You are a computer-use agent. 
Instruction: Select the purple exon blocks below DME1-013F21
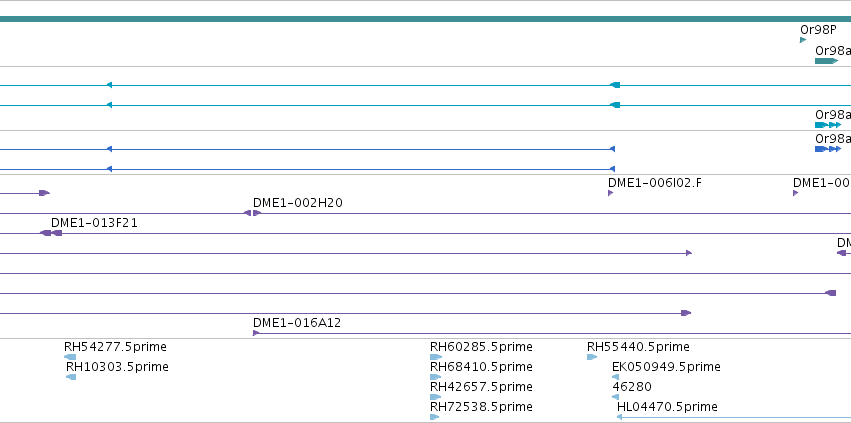tap(52, 233)
